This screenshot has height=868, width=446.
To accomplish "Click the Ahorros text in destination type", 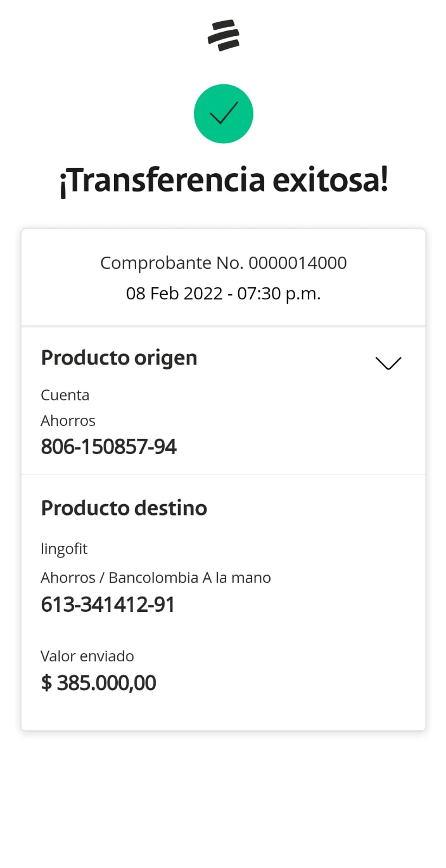I will tap(68, 578).
